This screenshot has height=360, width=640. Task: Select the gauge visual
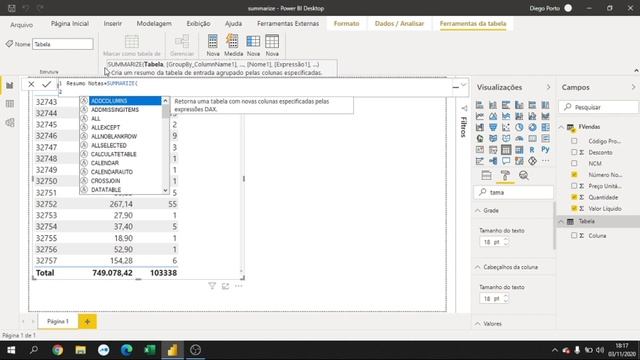(x=519, y=138)
